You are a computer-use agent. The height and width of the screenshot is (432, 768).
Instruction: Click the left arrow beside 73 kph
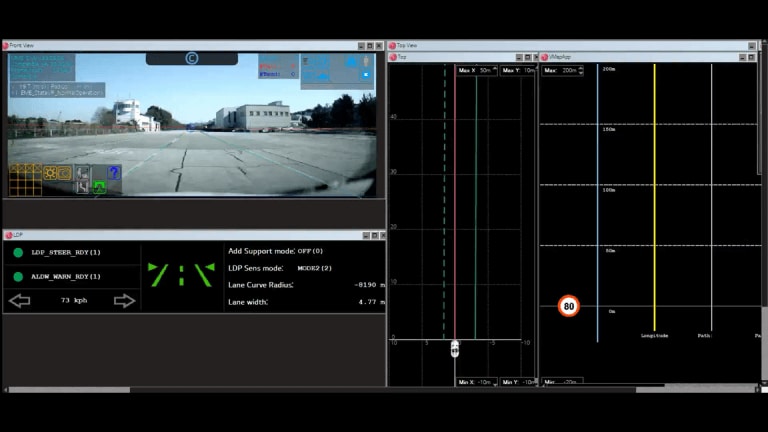point(19,300)
